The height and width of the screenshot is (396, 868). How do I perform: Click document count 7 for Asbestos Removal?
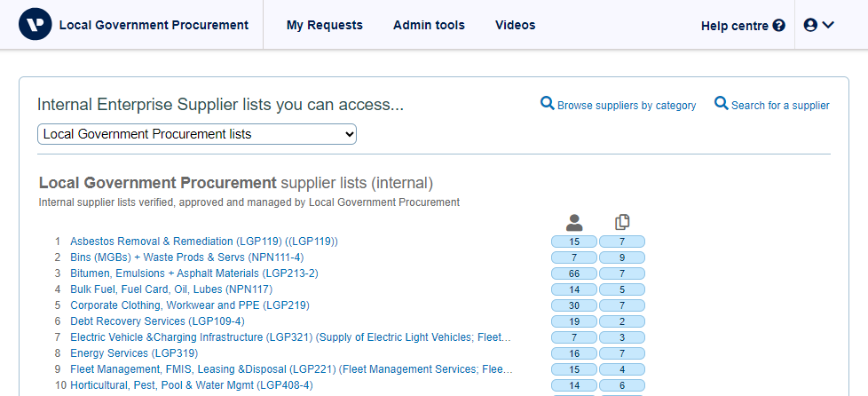pyautogui.click(x=622, y=242)
